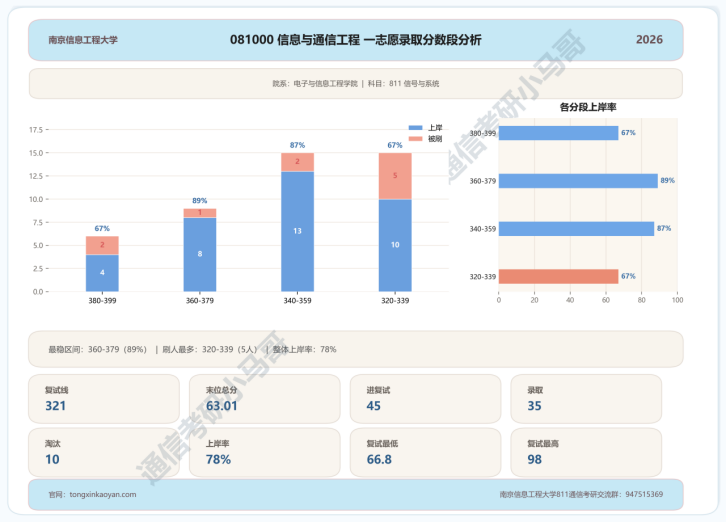Click the 复试最低 card value 66.8
Screen dimensions: 726x522
click(x=379, y=459)
